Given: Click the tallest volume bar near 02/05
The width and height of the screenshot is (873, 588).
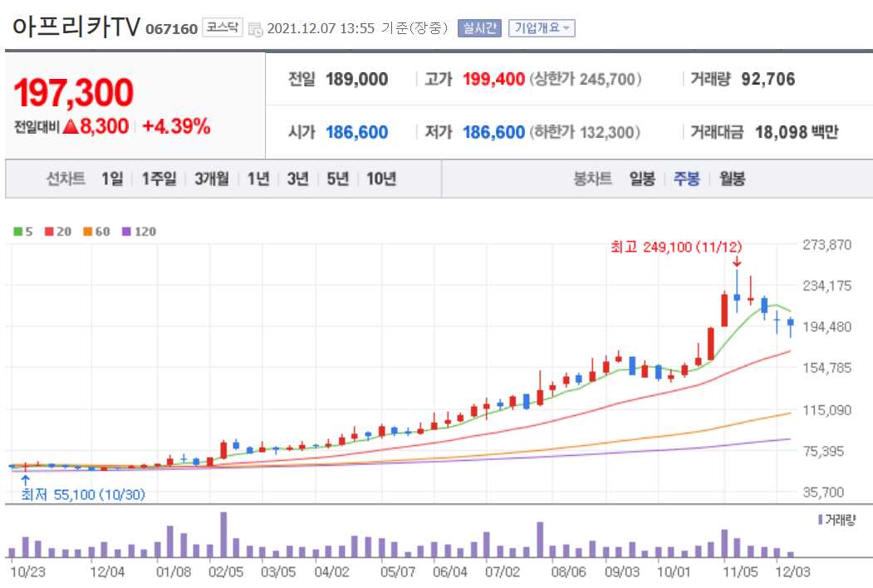Looking at the screenshot, I should pyautogui.click(x=223, y=536).
